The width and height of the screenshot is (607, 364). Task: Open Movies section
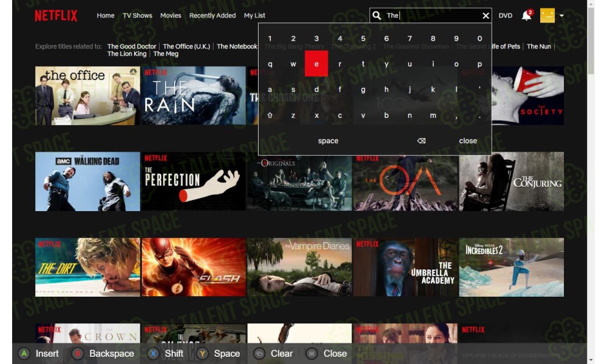point(171,16)
